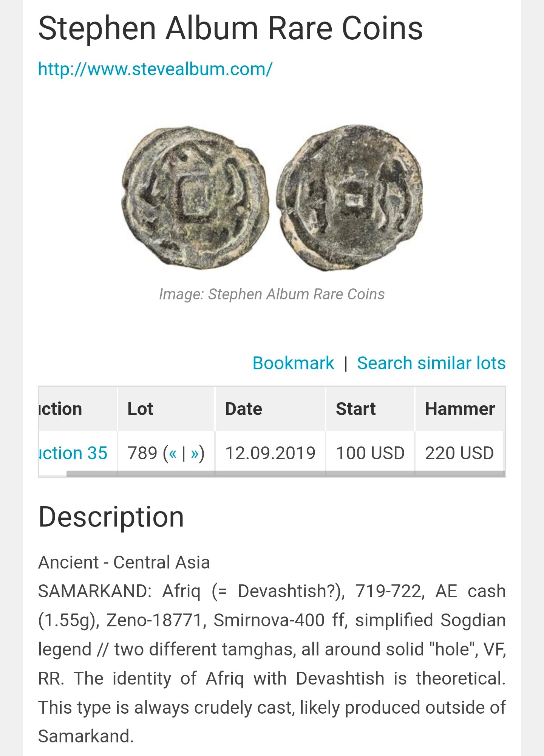Open the Auction 35 link

click(x=73, y=453)
